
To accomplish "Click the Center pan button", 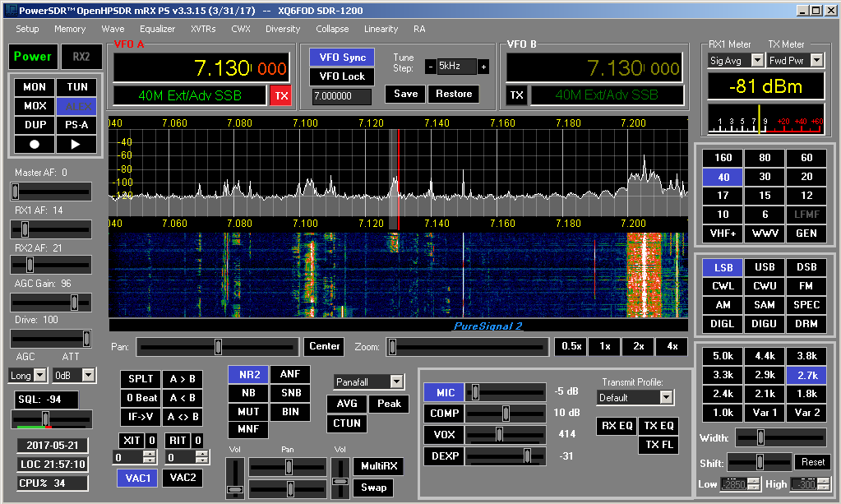I will click(x=324, y=346).
